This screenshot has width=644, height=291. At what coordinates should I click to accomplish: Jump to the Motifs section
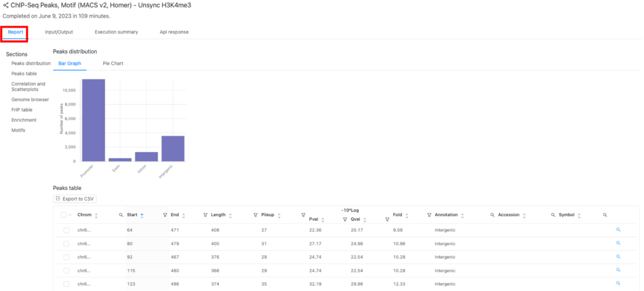18,130
